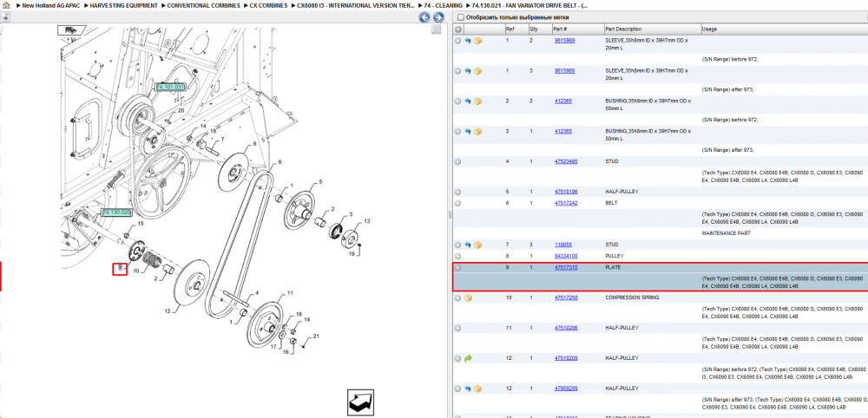Select callout number 6 on the belt
Viewport: 868px width, 418px height.
[279, 162]
